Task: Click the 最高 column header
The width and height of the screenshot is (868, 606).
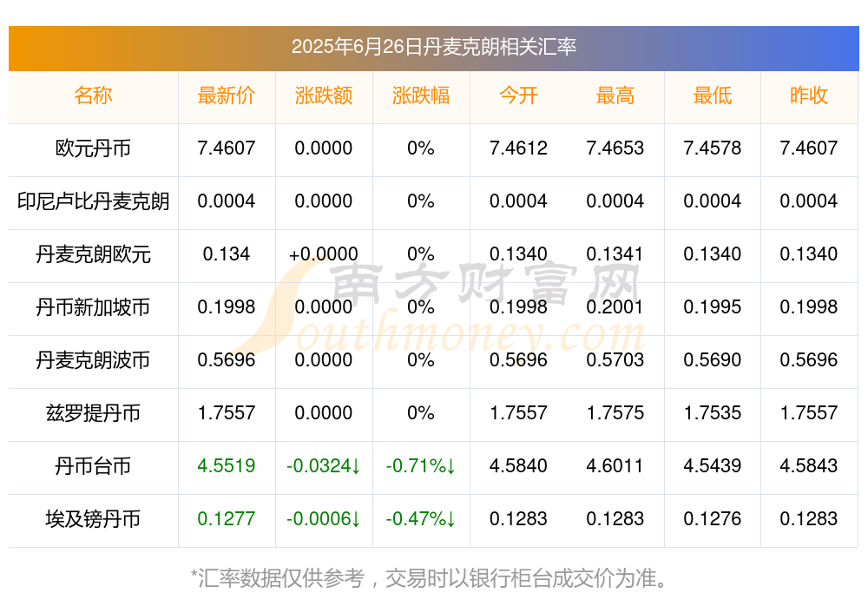Action: click(x=615, y=96)
